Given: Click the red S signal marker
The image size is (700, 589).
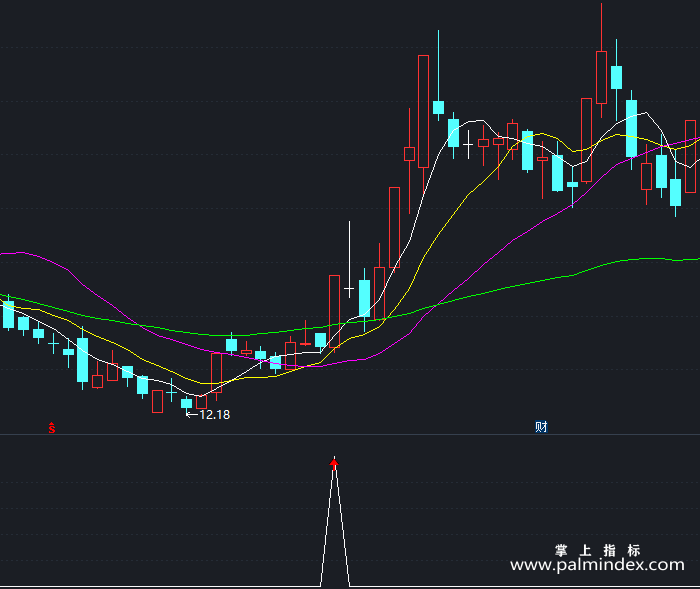Looking at the screenshot, I should click(52, 428).
